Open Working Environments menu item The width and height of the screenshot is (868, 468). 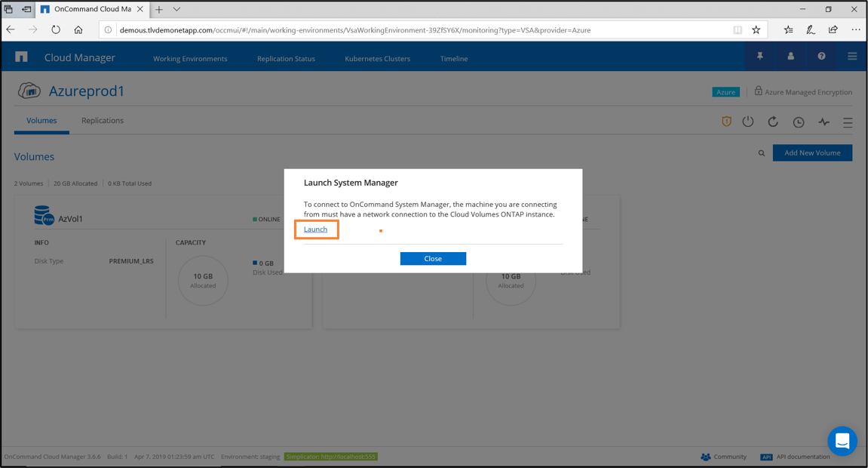[x=190, y=59]
